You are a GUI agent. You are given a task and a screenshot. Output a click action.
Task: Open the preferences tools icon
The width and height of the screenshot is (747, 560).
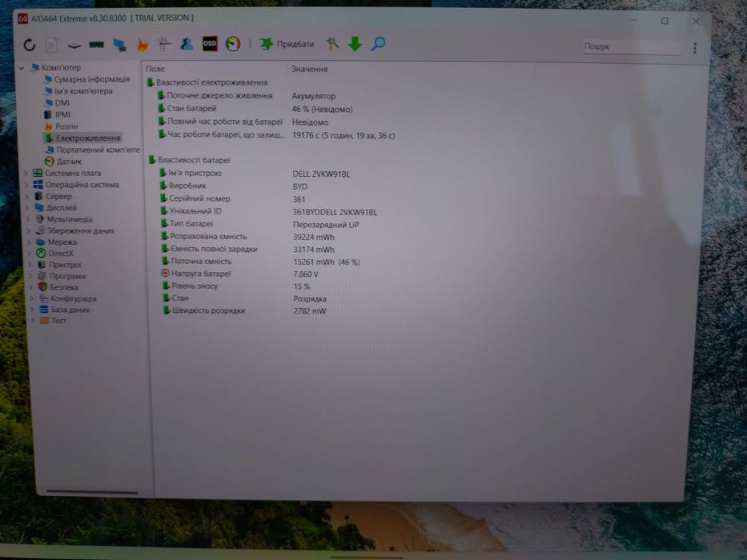coord(332,44)
